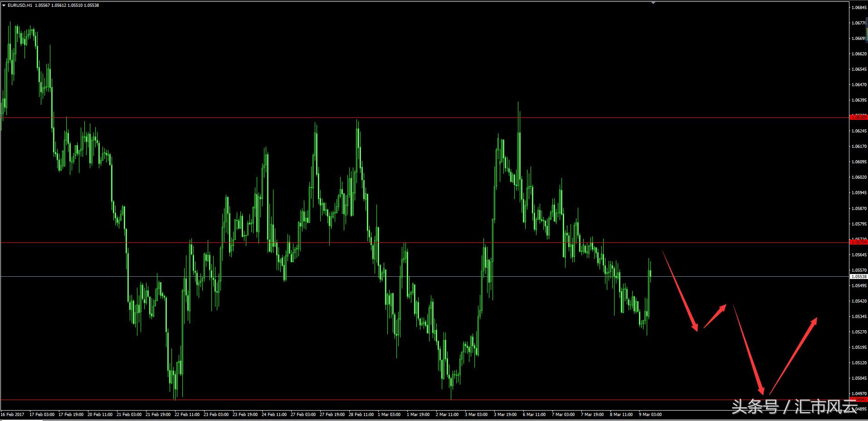868x421 pixels.
Task: Click the 头条号 / 汇市风云 watermark text
Action: (794, 406)
